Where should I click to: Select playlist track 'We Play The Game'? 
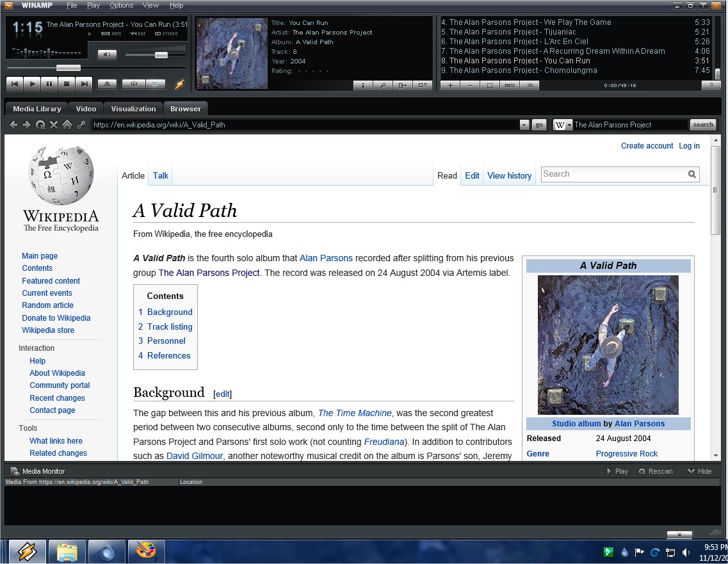click(x=576, y=22)
